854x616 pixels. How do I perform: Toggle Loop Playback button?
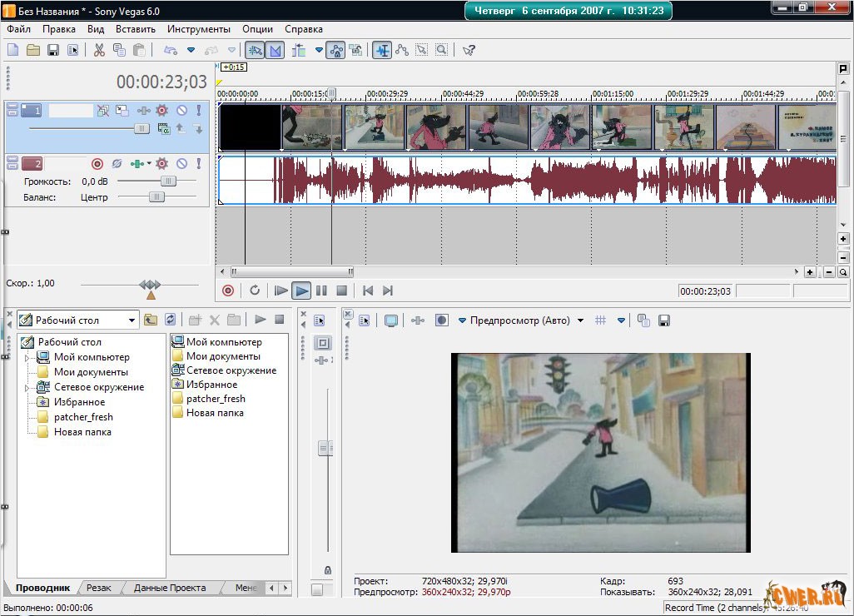(x=255, y=291)
